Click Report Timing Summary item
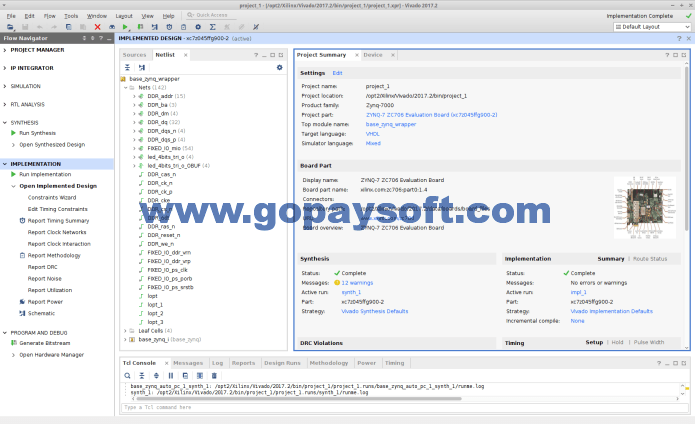Screen dimensions: 695x424 [x=58, y=221]
